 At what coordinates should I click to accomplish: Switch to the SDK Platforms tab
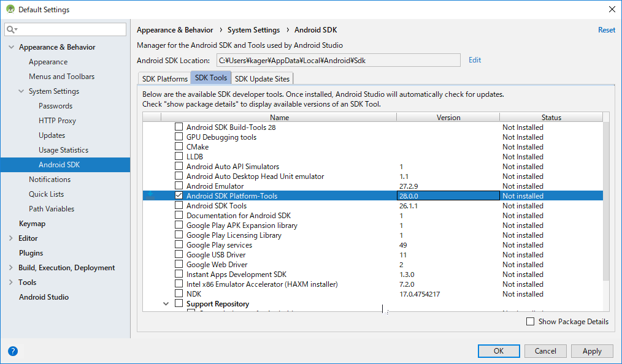(164, 78)
